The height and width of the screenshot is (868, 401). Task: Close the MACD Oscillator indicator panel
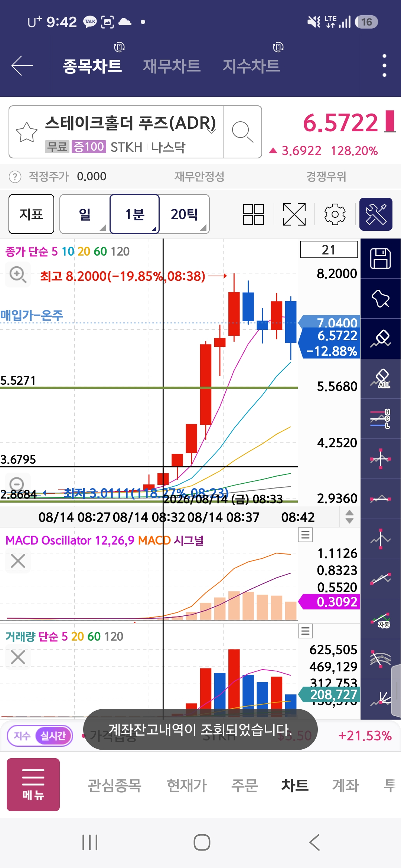(x=18, y=561)
